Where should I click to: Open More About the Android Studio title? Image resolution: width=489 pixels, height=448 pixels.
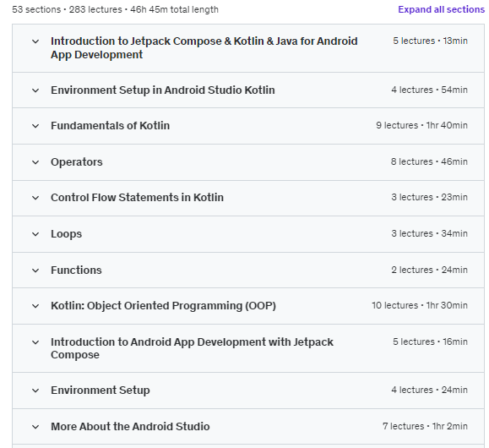pyautogui.click(x=130, y=427)
